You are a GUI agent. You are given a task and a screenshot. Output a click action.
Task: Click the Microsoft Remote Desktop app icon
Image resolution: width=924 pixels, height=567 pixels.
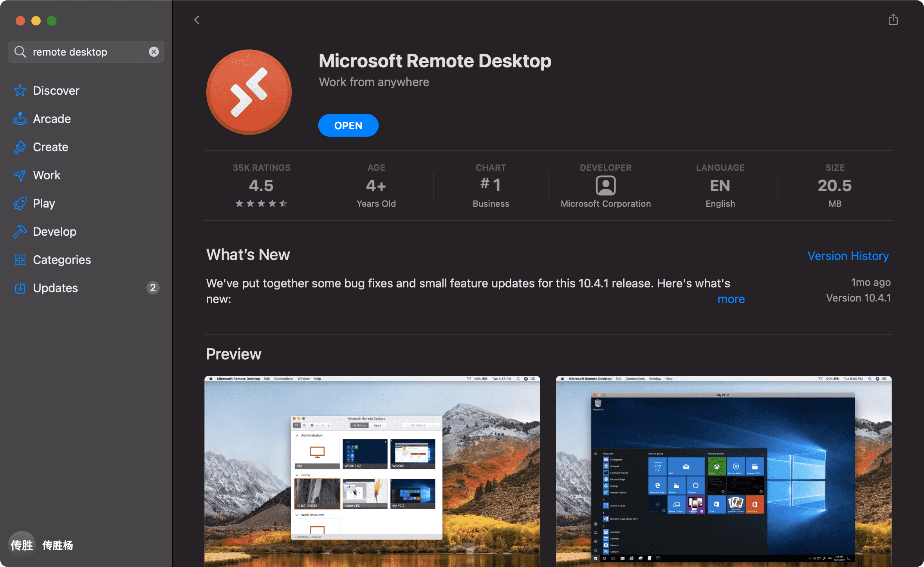[249, 92]
